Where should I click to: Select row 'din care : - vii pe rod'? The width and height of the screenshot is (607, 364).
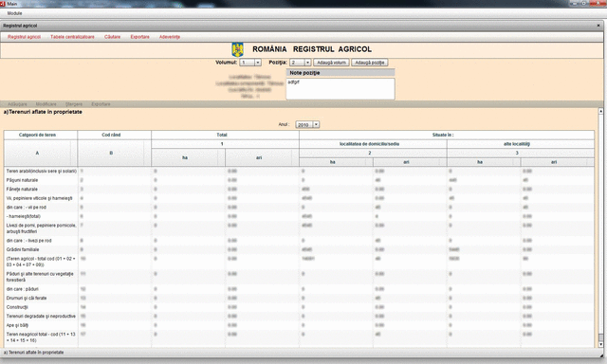tap(299, 208)
